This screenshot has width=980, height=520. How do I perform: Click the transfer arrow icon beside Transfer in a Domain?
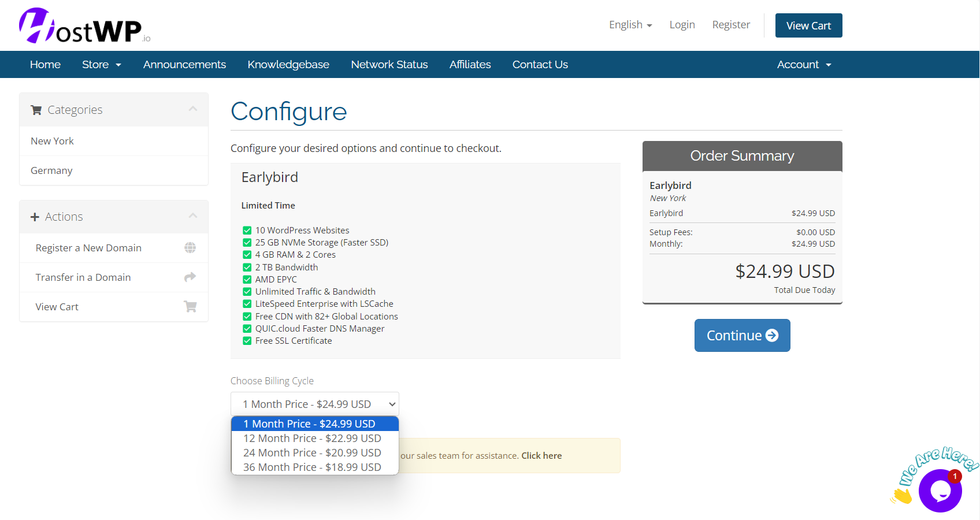coord(190,277)
